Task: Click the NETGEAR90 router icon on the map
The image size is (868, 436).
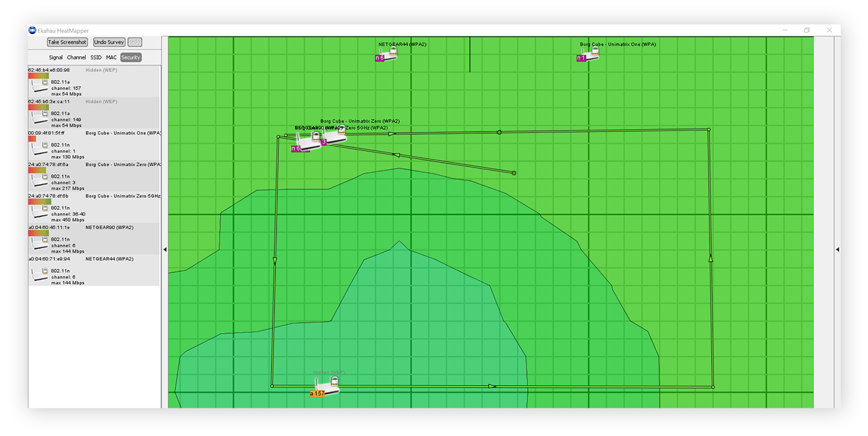Action: [x=307, y=141]
